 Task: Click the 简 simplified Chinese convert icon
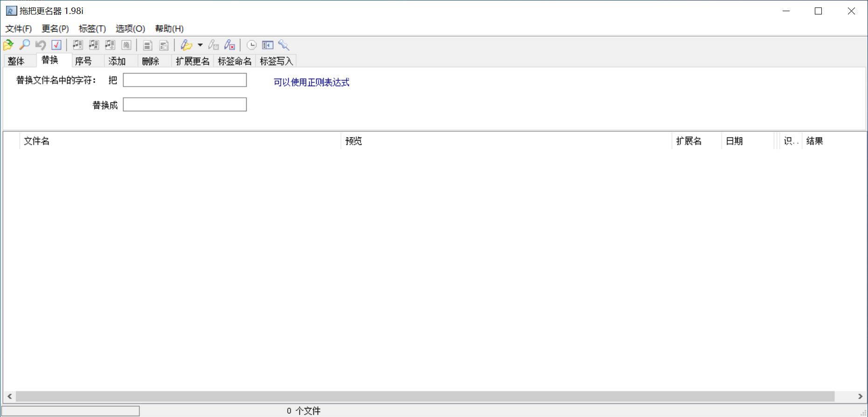pos(126,45)
